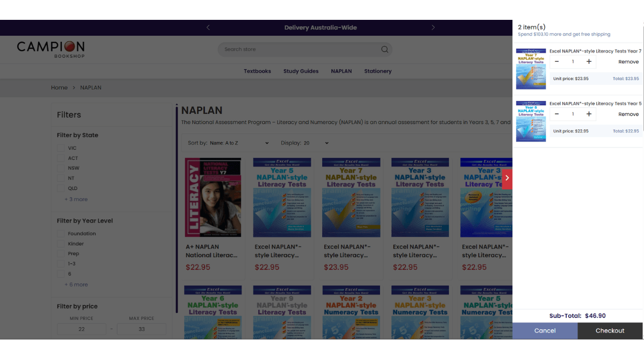Screen dimensions: 644x362
Task: Increase quantity of Literacy Tests Year 5
Action: 589,114
